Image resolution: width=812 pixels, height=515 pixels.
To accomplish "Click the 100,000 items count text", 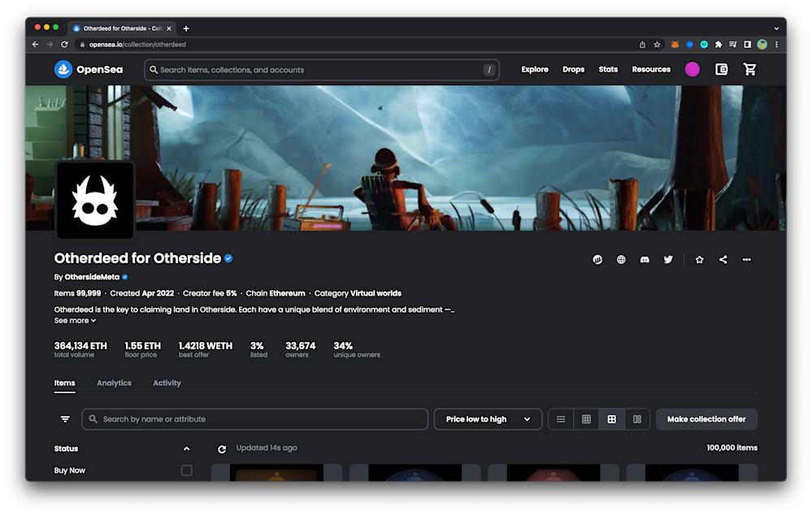I will click(x=732, y=448).
